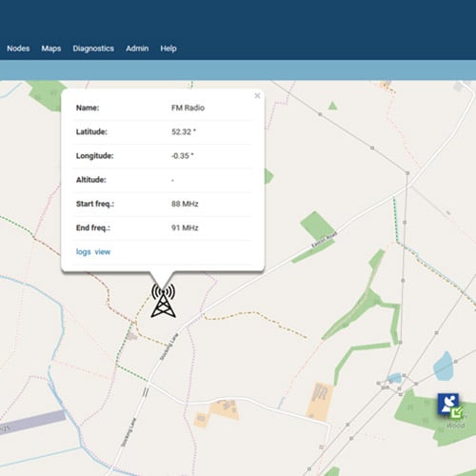Click the grey runway strip on map

point(32,421)
